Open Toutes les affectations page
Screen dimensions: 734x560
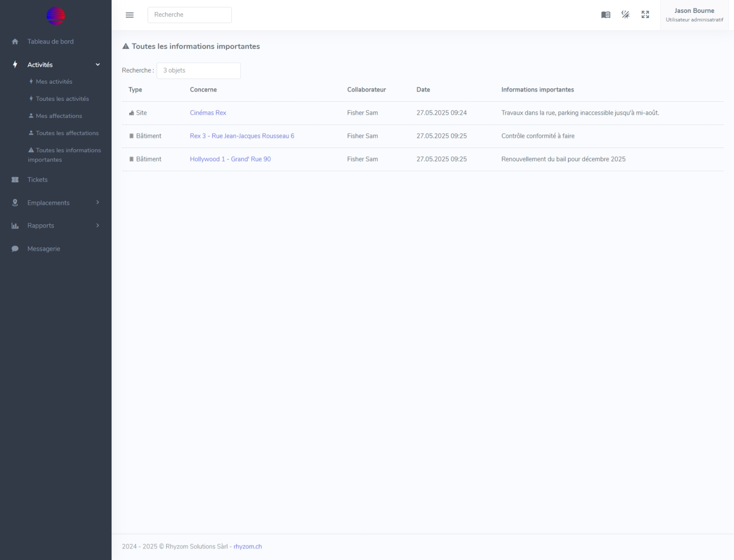click(x=67, y=133)
